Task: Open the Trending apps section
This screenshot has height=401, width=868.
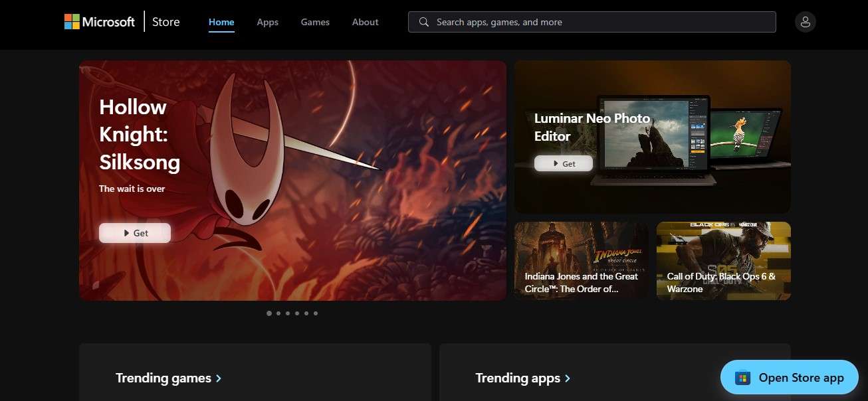Action: click(523, 378)
